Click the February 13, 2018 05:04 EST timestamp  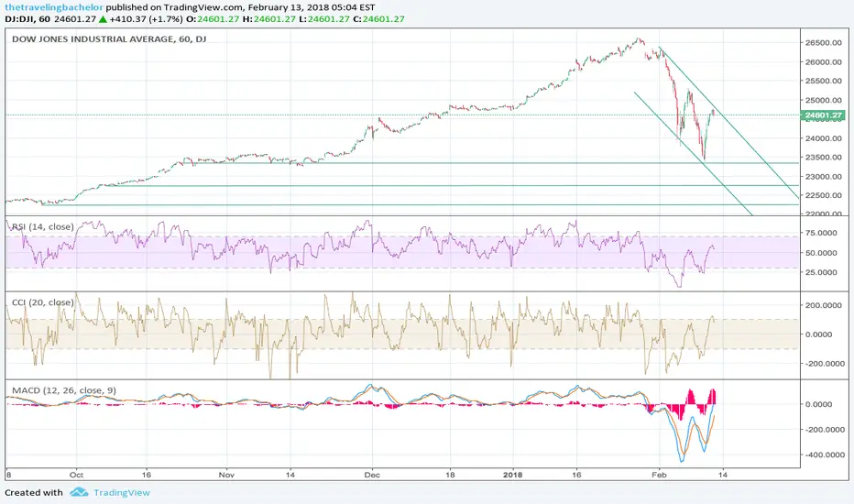[311, 7]
